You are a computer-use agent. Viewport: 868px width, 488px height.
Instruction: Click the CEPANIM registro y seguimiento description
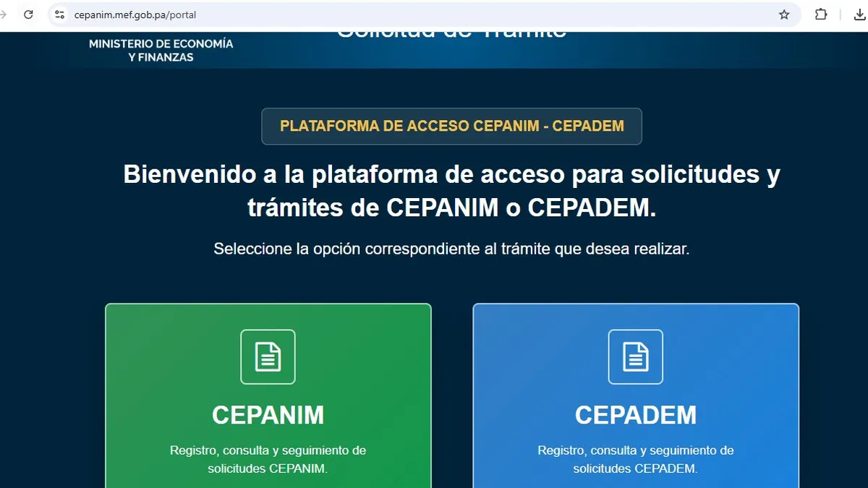coord(268,459)
